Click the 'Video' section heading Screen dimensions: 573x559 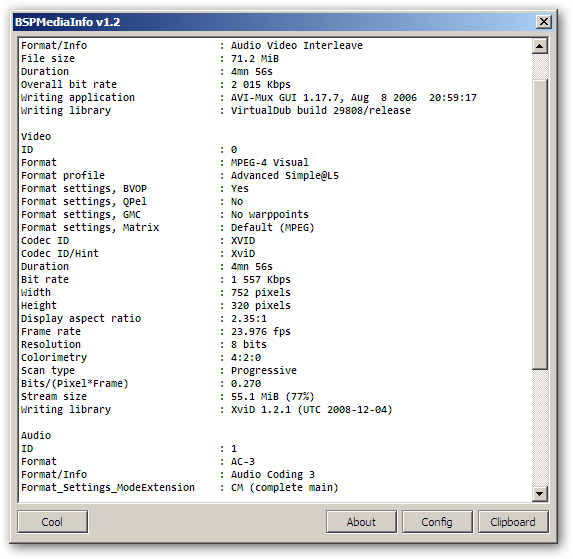36,137
